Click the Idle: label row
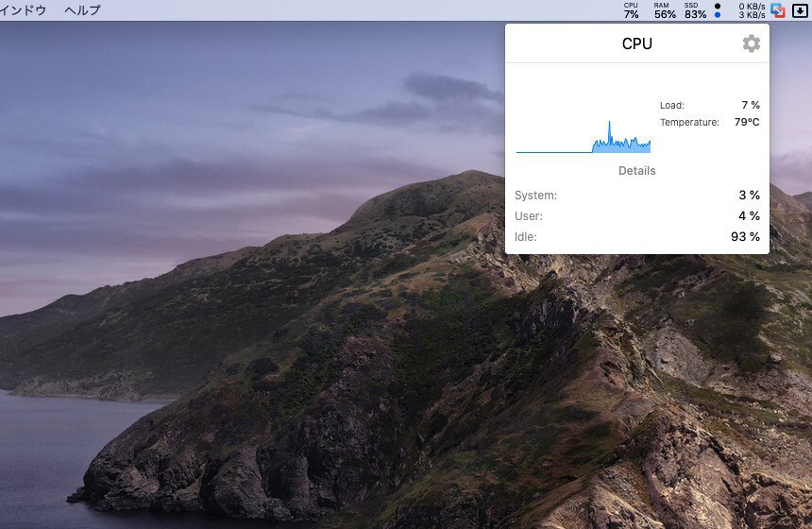 (x=637, y=237)
